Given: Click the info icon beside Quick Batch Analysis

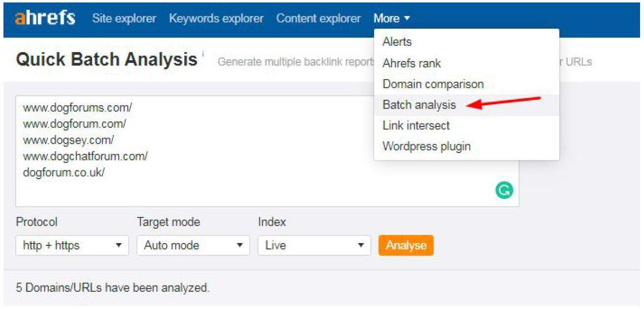Looking at the screenshot, I should [203, 53].
